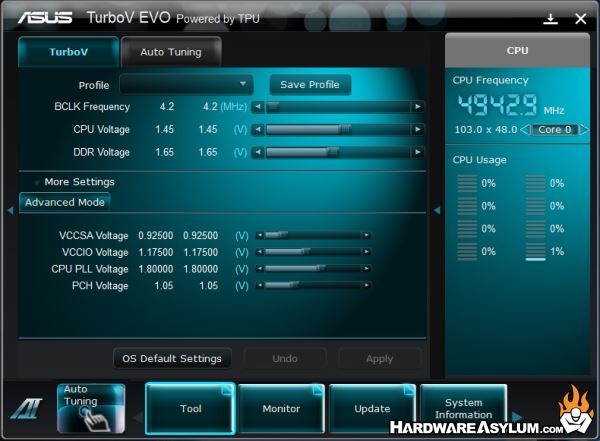The height and width of the screenshot is (441, 600).
Task: Click the PCH Voltage slider
Action: coord(313,285)
